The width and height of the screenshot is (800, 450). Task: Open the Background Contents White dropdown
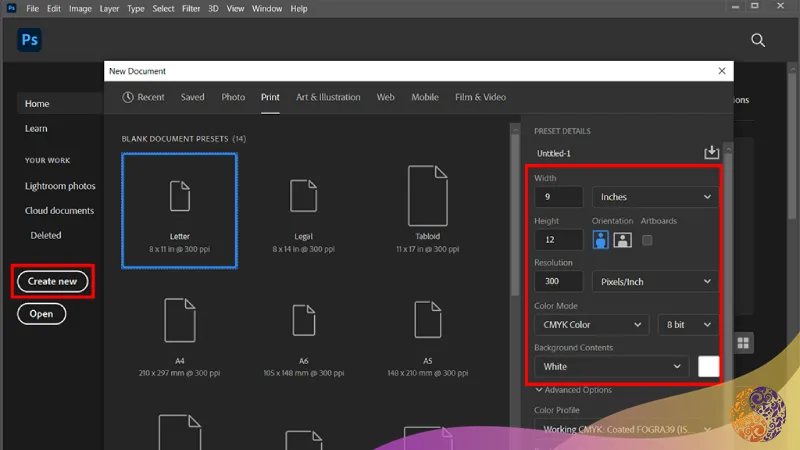[612, 366]
